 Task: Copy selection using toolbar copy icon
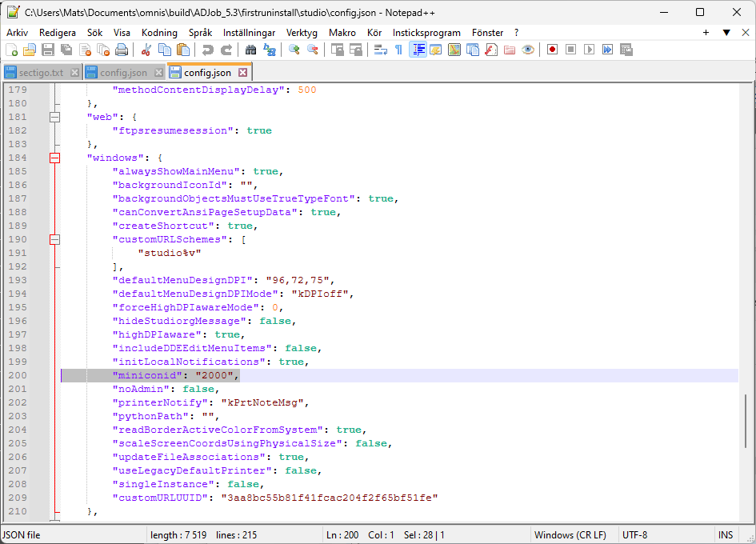[165, 50]
